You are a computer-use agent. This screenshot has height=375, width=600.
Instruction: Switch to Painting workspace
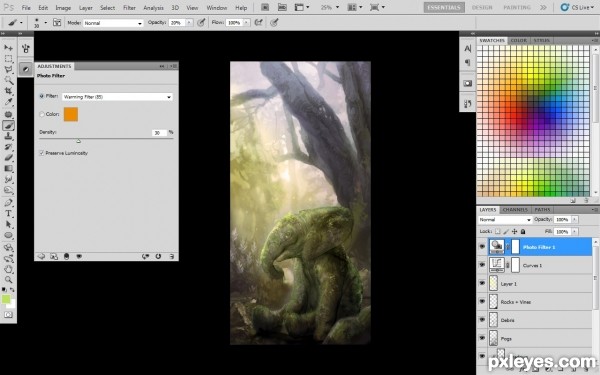coord(517,7)
